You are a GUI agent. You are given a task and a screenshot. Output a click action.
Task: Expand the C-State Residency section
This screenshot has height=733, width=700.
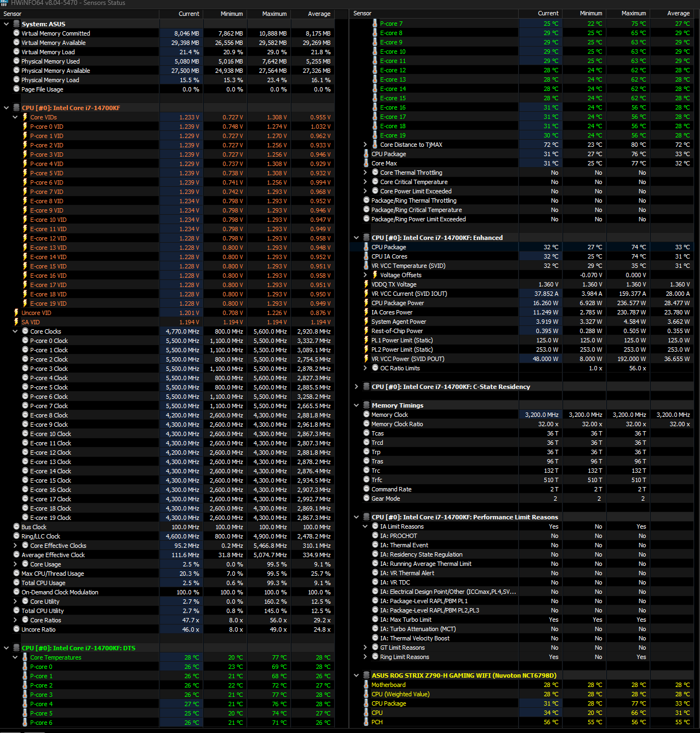(357, 387)
